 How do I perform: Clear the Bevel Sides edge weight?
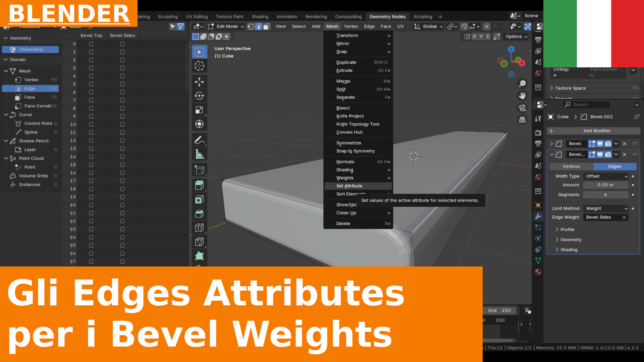tap(624, 218)
